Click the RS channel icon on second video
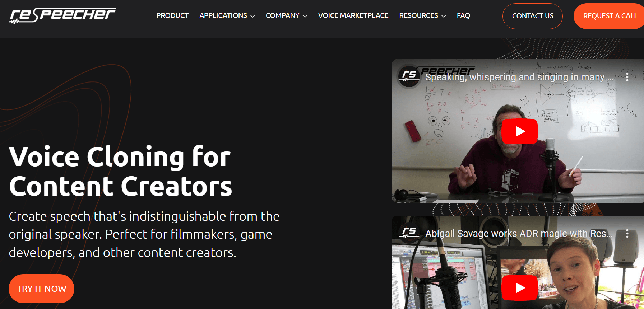This screenshot has height=309, width=644. click(x=409, y=233)
